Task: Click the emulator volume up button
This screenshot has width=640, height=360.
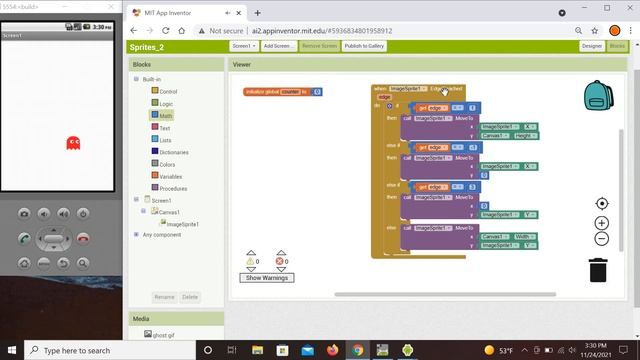Action: pos(63,213)
